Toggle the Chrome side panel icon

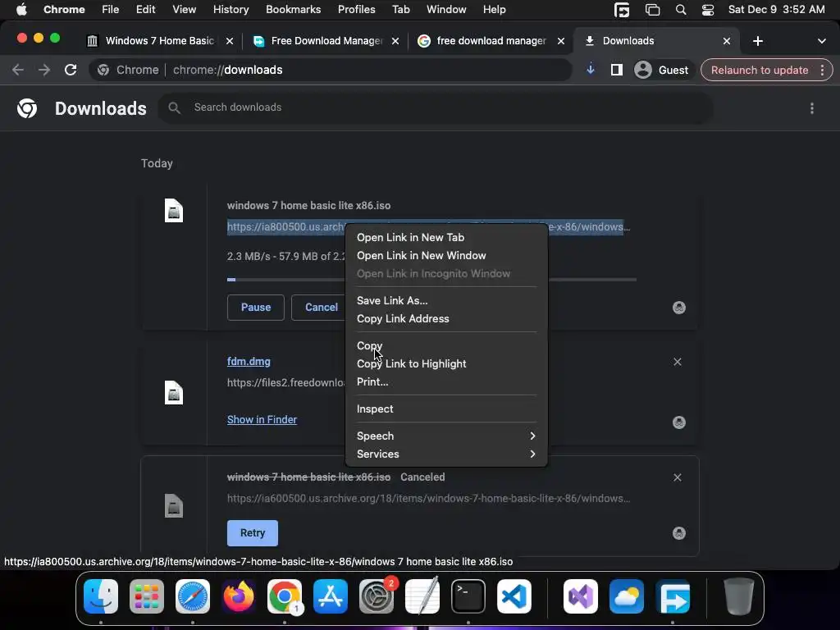(x=617, y=70)
